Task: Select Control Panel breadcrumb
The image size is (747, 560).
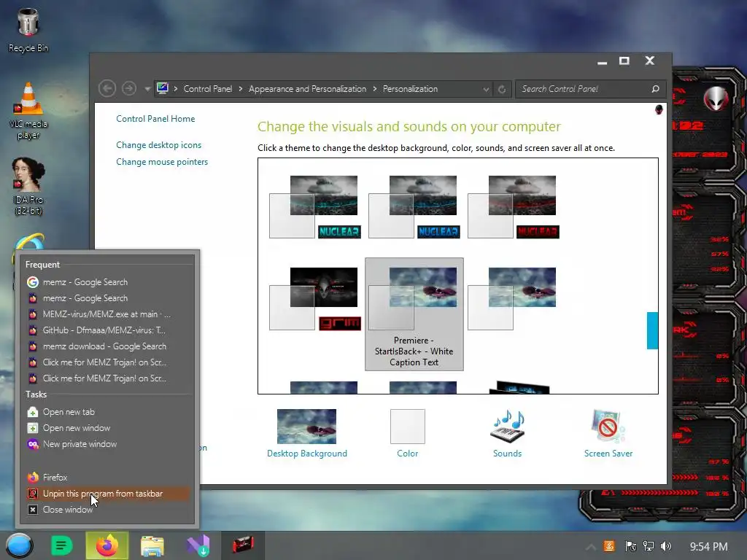Action: (208, 89)
